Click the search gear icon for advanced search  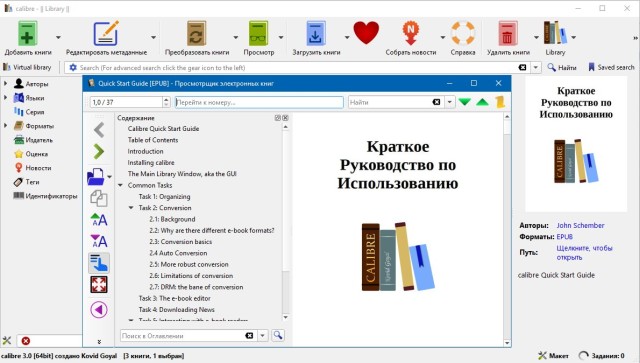[x=73, y=67]
